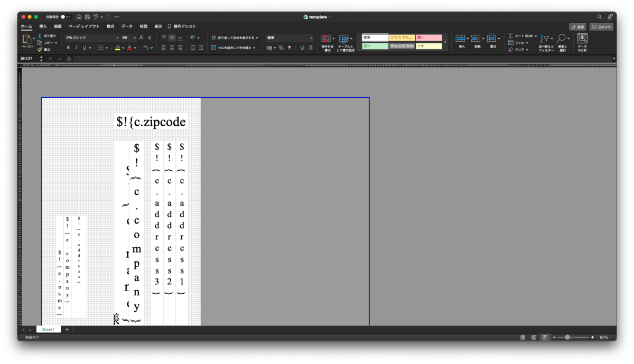
Task: Select the Sheet1 worksheet tab
Action: (49, 330)
